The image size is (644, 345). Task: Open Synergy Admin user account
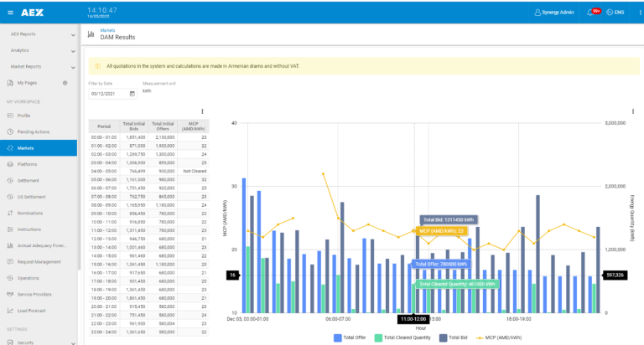tap(553, 13)
